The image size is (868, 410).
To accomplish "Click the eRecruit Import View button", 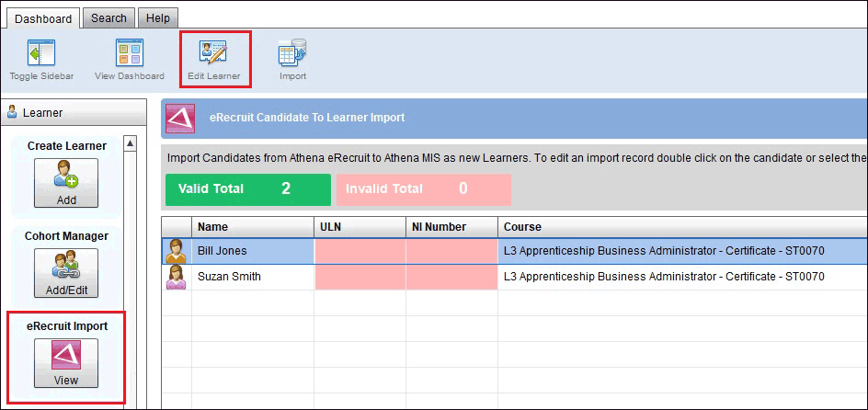I will [66, 363].
